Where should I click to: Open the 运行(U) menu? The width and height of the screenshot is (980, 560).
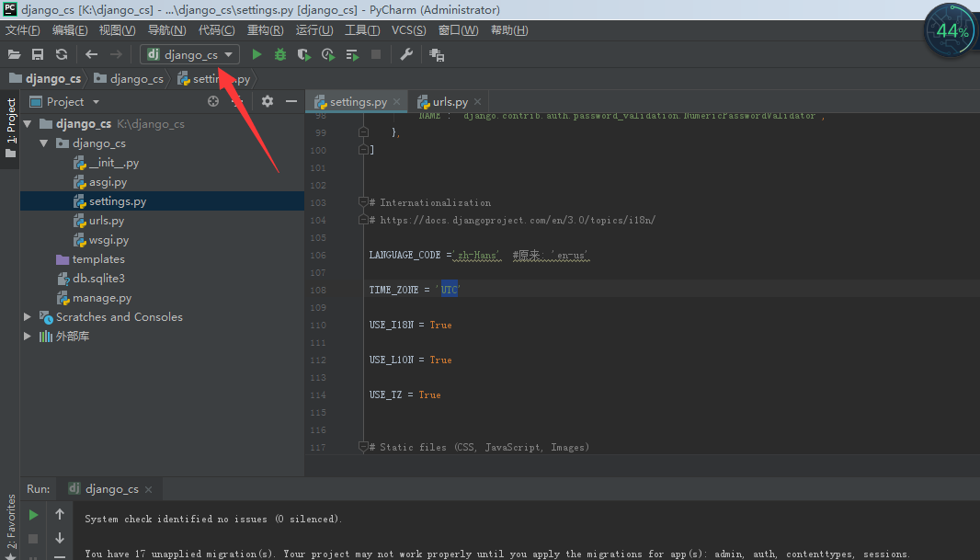point(314,30)
